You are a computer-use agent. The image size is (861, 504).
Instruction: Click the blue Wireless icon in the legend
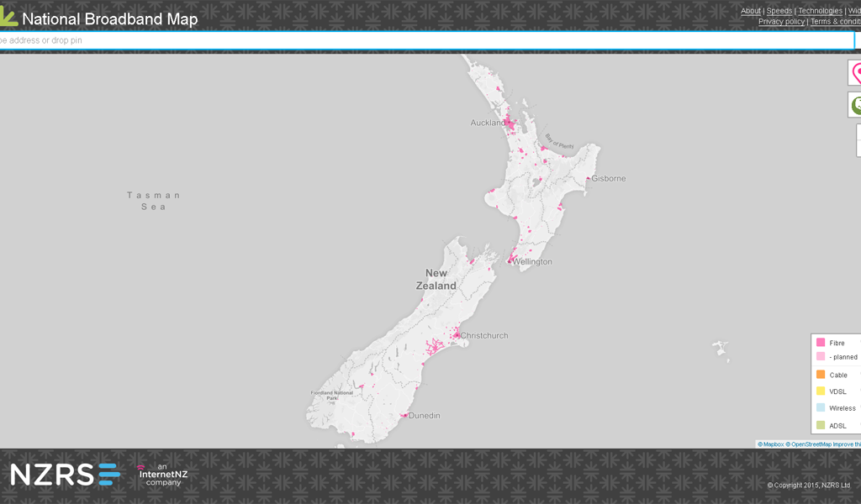click(x=821, y=408)
